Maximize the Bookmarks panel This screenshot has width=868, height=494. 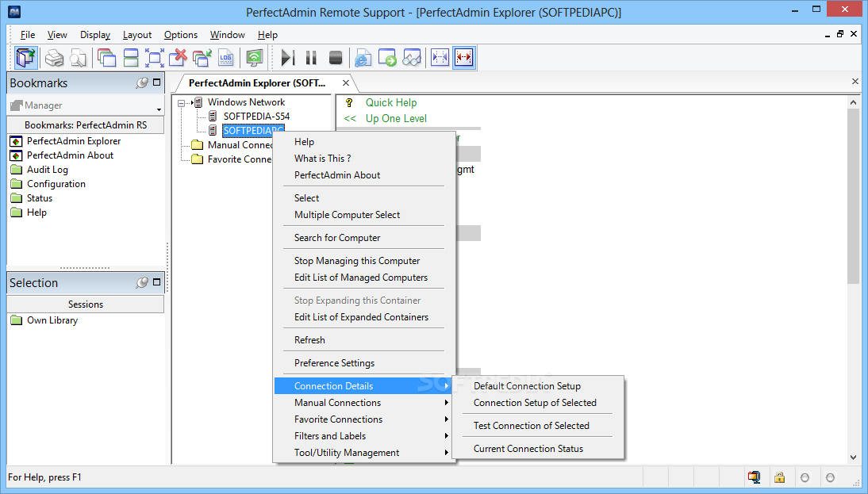156,82
